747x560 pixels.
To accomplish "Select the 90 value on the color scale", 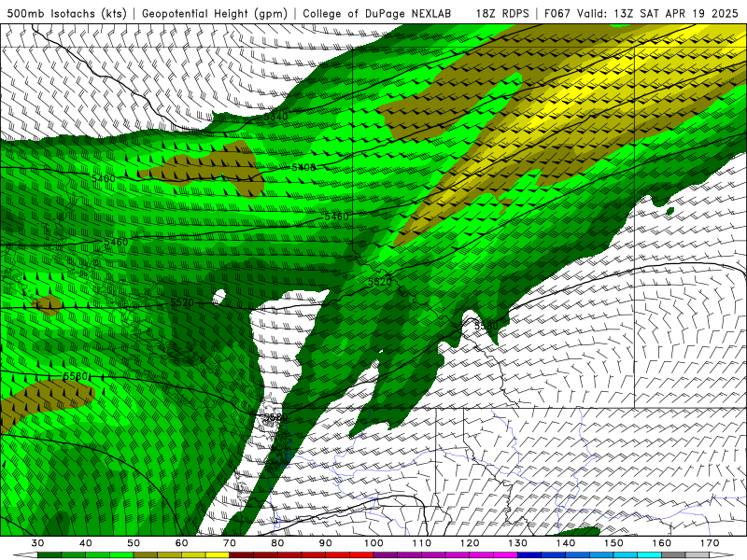I will [326, 543].
